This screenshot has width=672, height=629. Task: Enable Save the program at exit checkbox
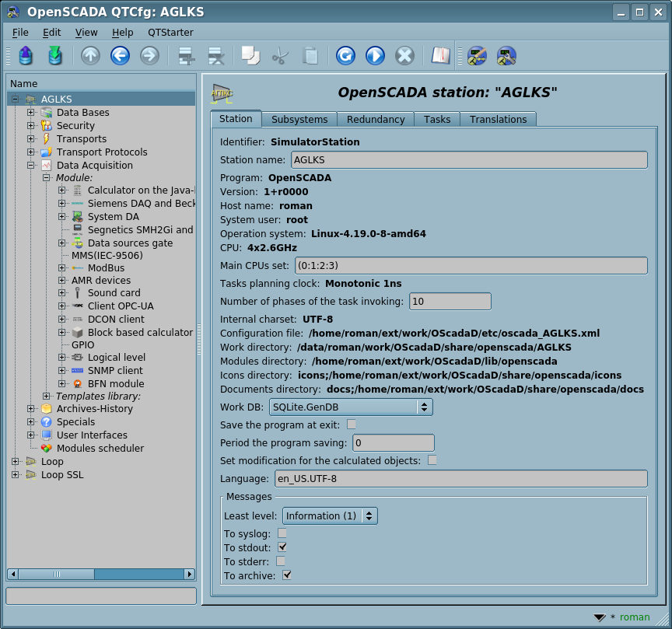(352, 425)
